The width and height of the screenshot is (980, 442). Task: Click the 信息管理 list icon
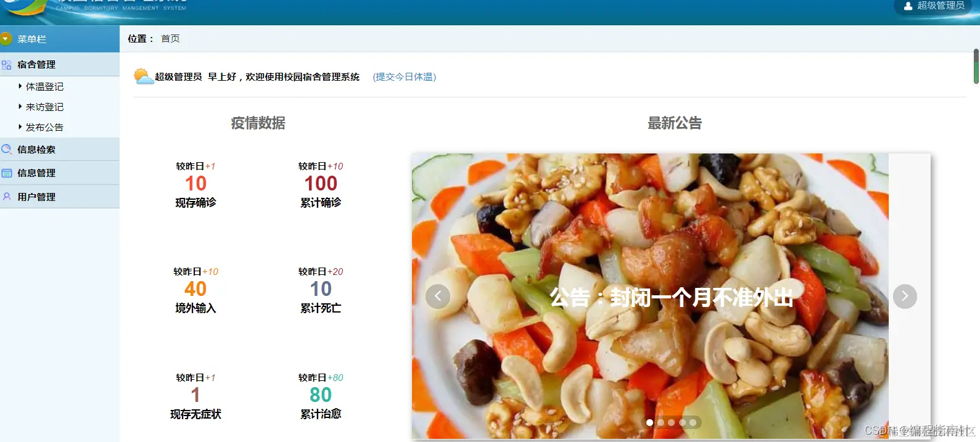pyautogui.click(x=7, y=173)
